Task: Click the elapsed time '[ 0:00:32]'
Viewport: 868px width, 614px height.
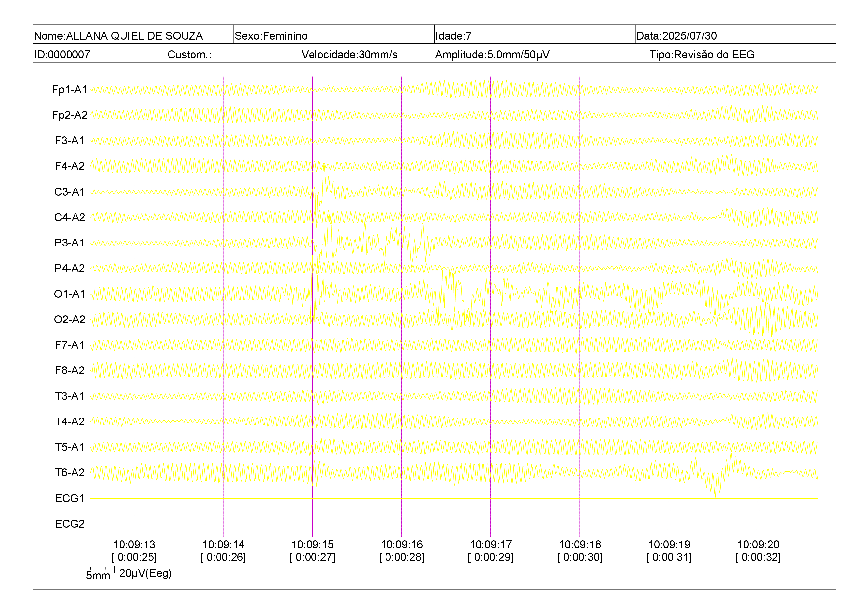Action: (758, 557)
